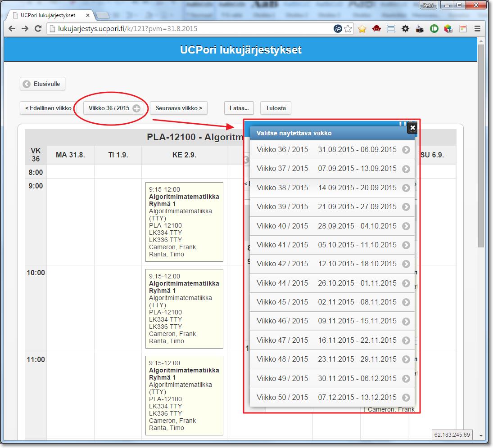Click the plus icon on Viikko 36 button
Image resolution: width=493 pixels, height=448 pixels.
136,108
